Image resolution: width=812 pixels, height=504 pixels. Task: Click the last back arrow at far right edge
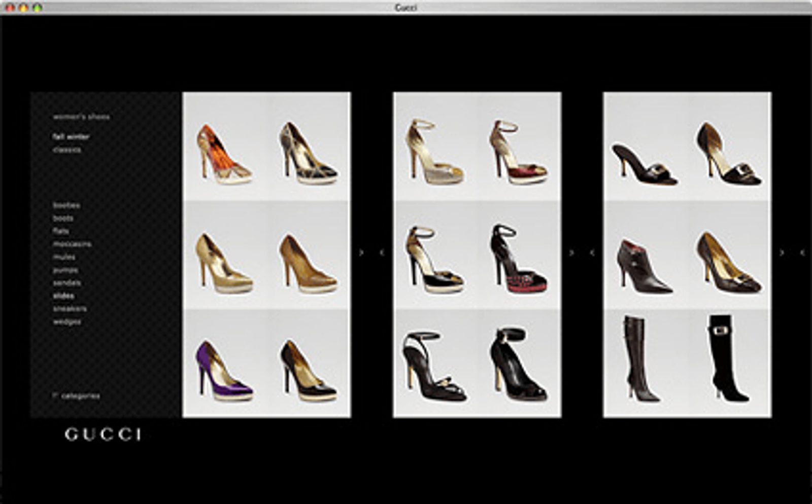[x=802, y=252]
